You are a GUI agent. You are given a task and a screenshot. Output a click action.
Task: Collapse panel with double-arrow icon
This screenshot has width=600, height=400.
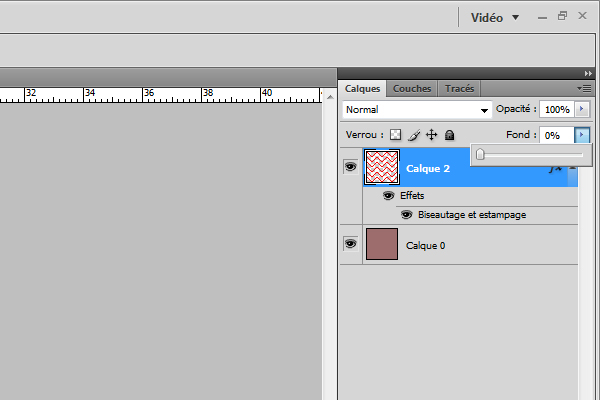[588, 73]
